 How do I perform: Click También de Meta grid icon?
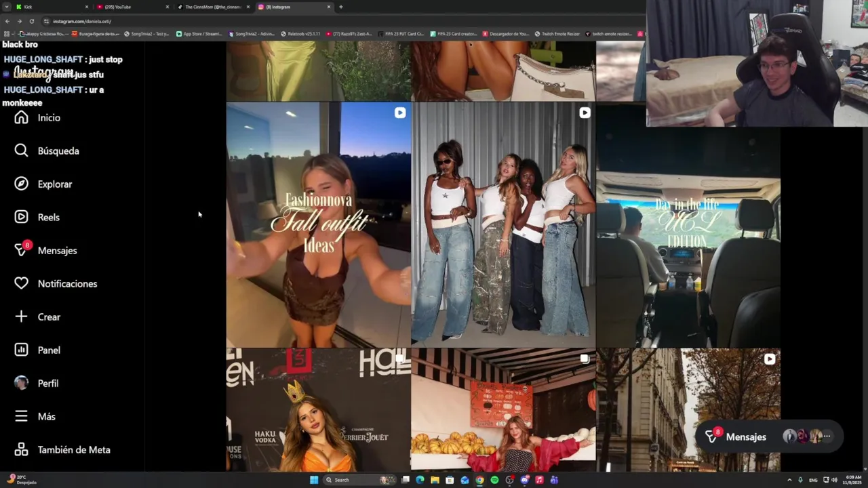coord(21,450)
